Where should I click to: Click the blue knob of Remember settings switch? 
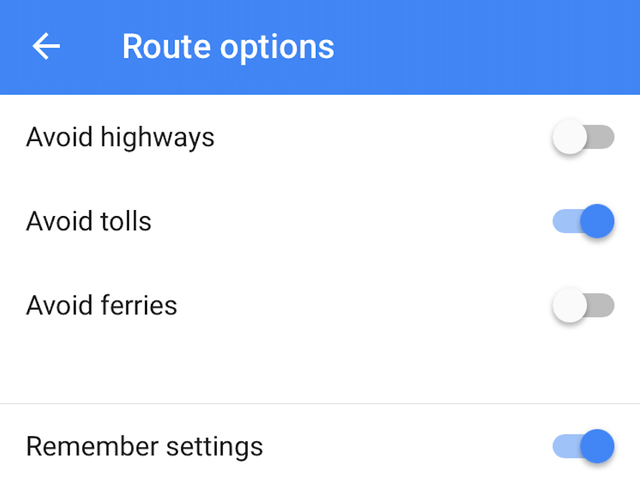point(597,446)
